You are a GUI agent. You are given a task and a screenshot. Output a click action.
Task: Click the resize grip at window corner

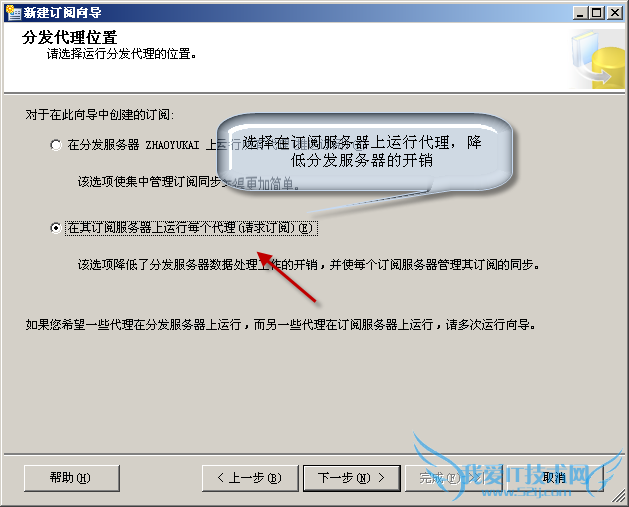click(619, 497)
